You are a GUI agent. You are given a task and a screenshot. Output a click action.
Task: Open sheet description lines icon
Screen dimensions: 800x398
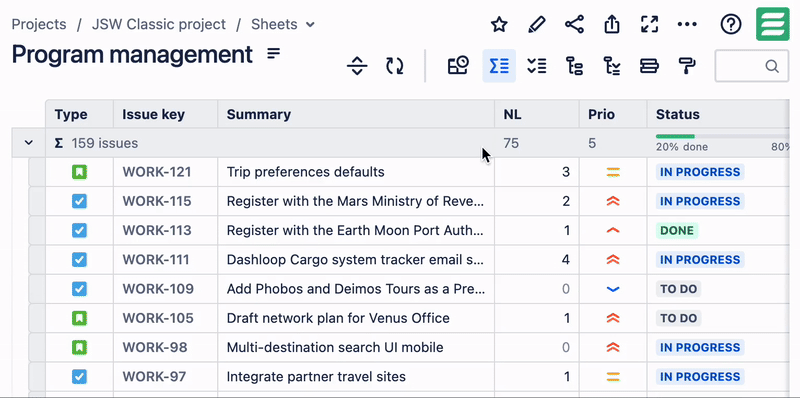pos(274,54)
